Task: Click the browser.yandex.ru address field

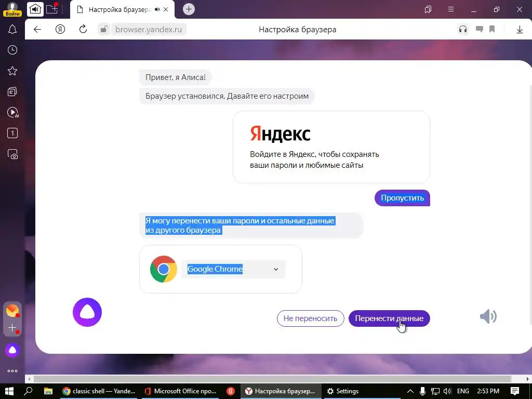Action: [x=149, y=30]
